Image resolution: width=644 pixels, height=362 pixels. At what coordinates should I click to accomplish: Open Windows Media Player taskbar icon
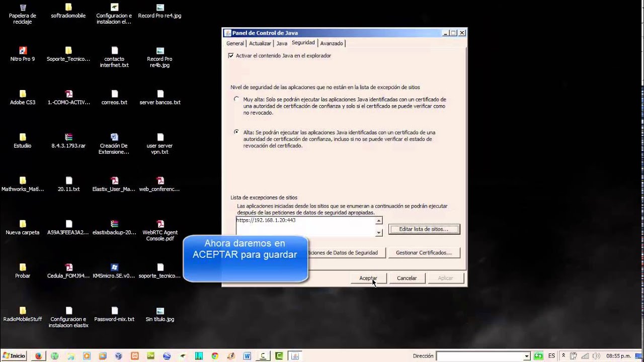pos(87,356)
